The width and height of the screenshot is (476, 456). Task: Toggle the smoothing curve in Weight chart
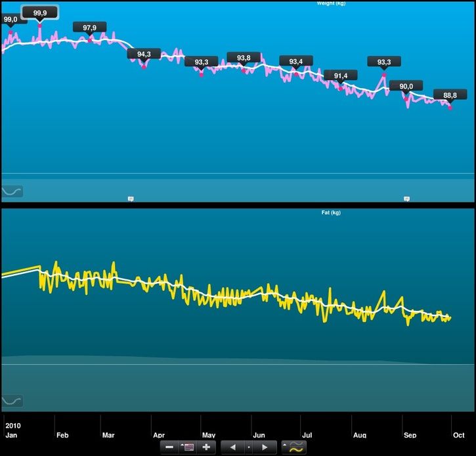point(12,191)
